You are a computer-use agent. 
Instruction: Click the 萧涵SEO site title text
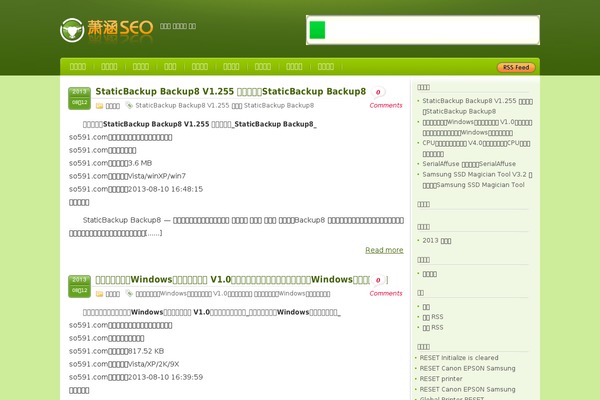(120, 28)
